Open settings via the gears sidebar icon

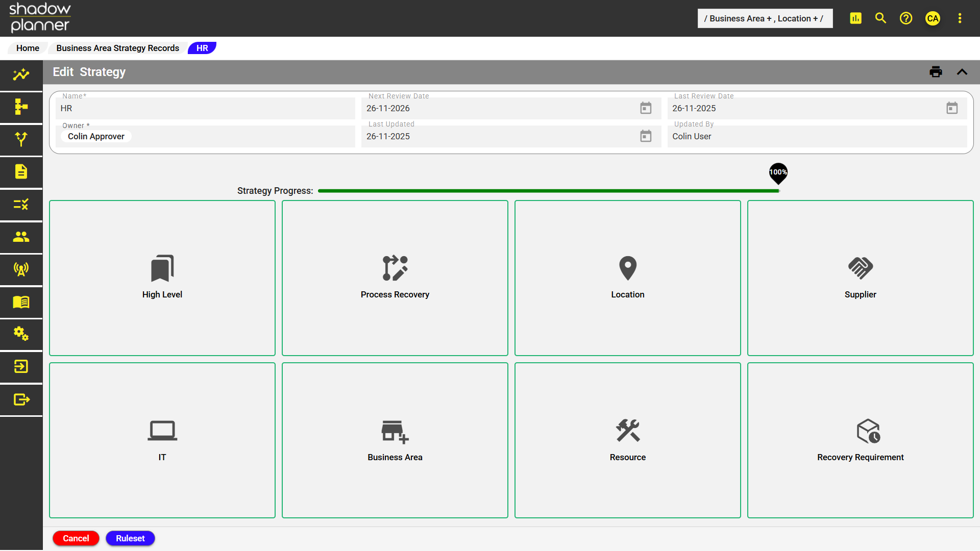20,335
